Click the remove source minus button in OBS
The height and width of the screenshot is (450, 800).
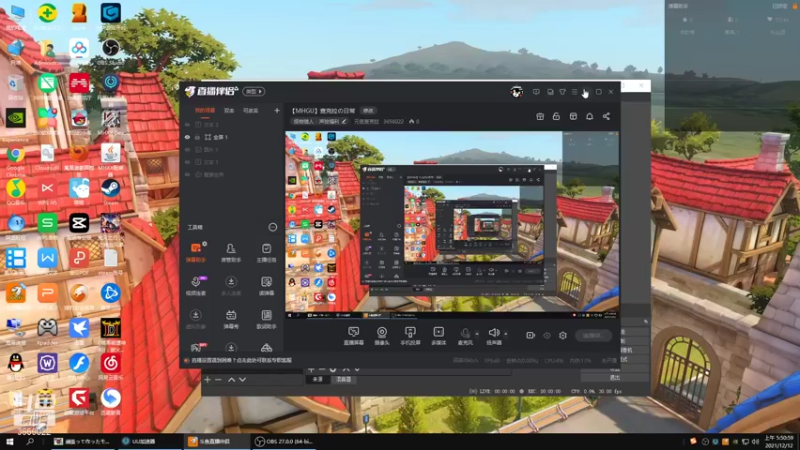pyautogui.click(x=218, y=380)
